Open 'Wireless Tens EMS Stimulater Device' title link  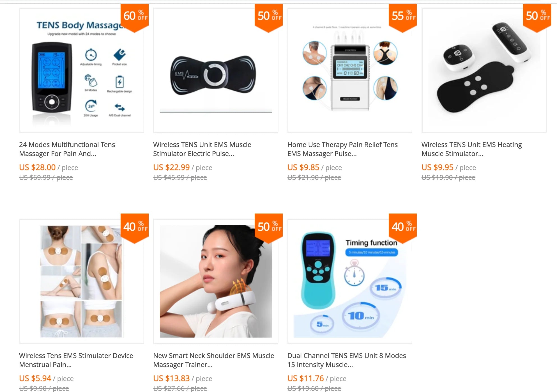pyautogui.click(x=76, y=360)
